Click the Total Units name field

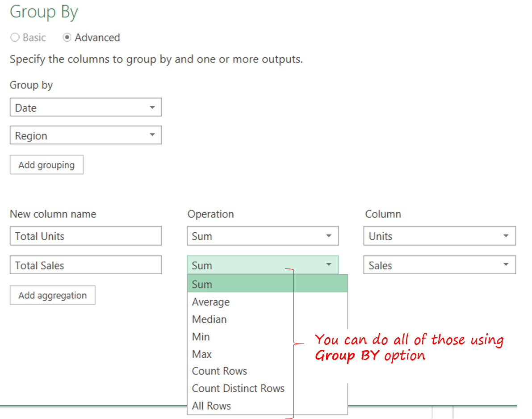pyautogui.click(x=85, y=236)
